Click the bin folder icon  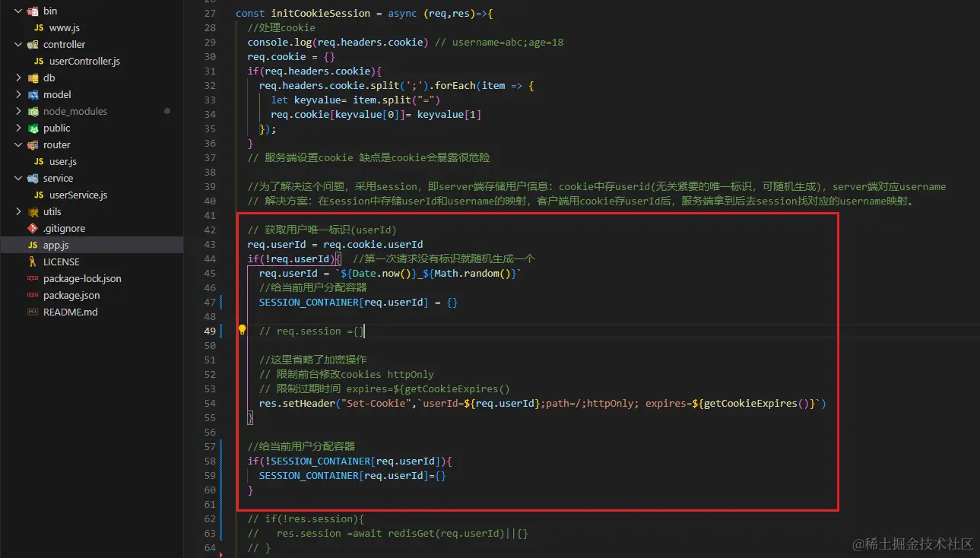[x=33, y=11]
